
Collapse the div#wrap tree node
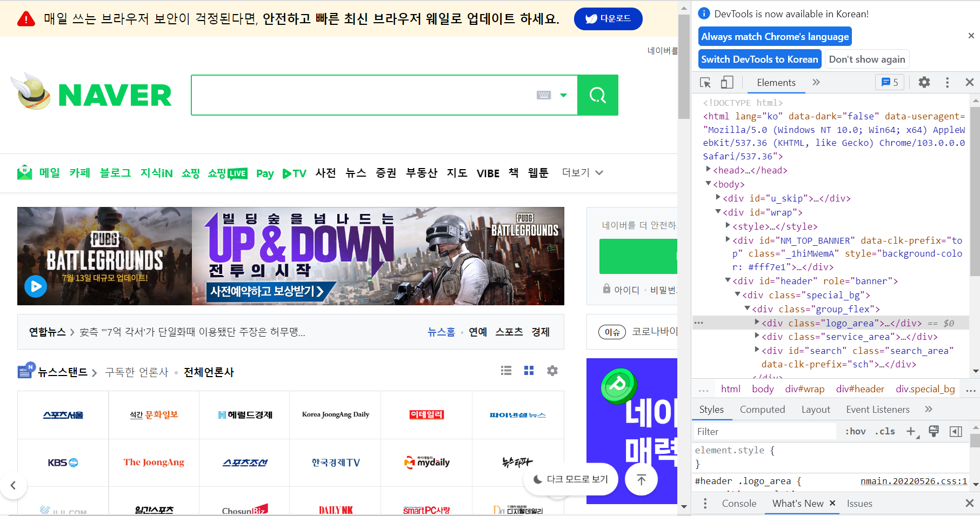(x=718, y=212)
